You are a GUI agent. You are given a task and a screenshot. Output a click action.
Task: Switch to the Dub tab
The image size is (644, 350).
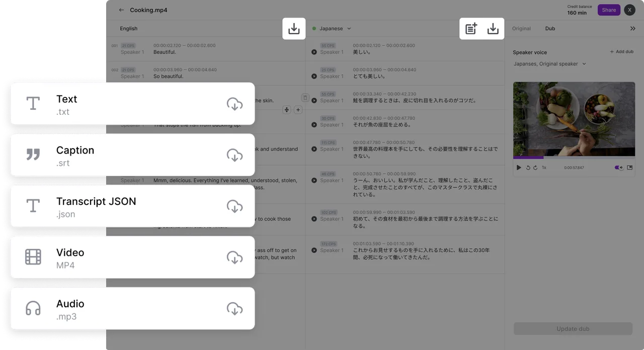550,29
